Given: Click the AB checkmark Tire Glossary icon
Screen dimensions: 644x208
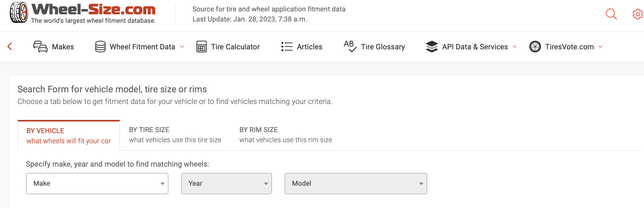Looking at the screenshot, I should pos(350,46).
